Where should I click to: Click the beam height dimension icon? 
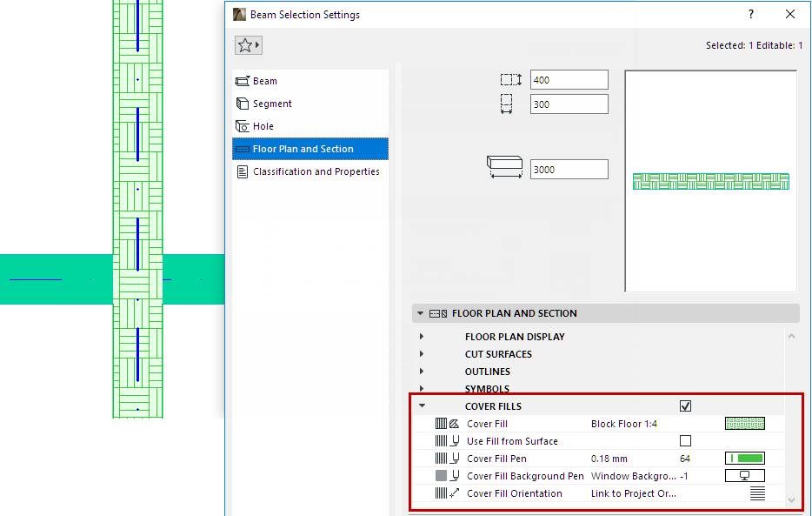tap(511, 80)
